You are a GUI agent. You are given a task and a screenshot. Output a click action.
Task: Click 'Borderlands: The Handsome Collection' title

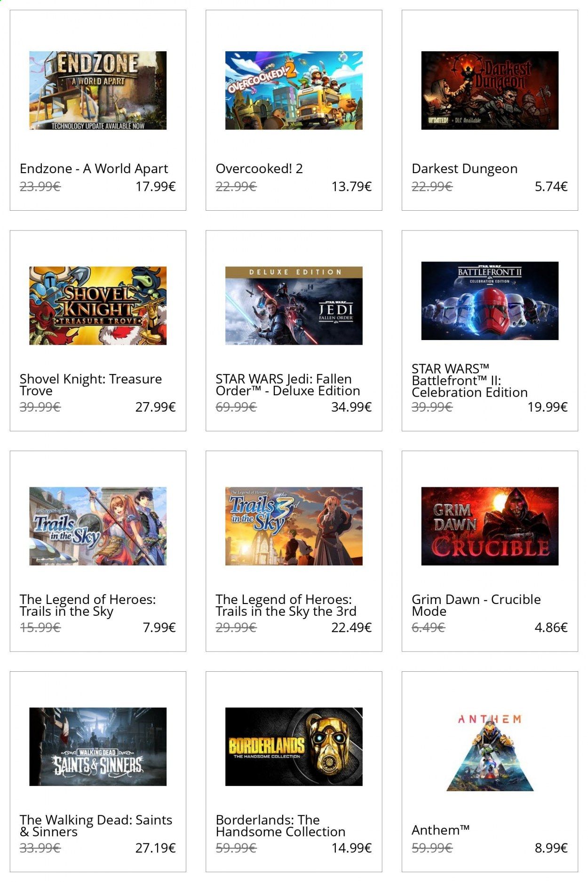pyautogui.click(x=281, y=826)
